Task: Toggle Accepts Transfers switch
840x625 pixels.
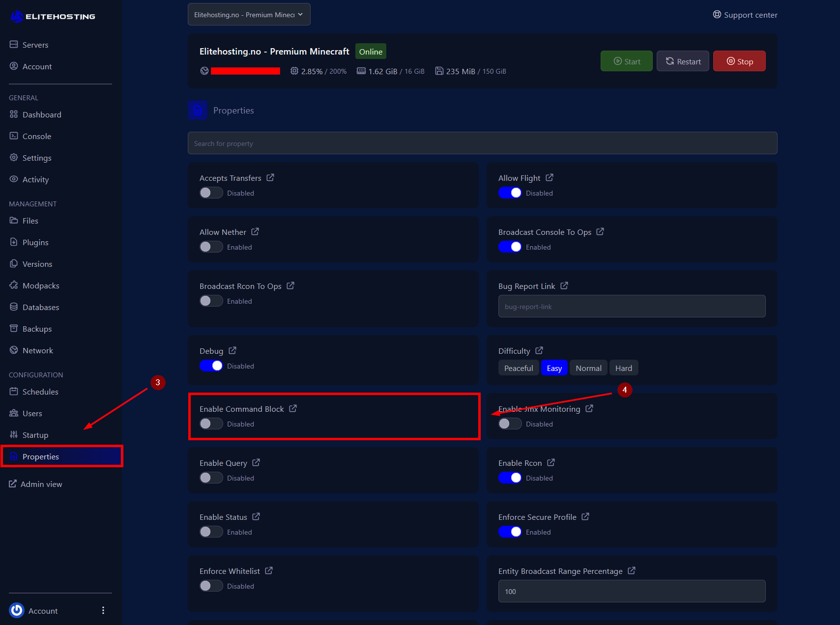Action: point(211,193)
